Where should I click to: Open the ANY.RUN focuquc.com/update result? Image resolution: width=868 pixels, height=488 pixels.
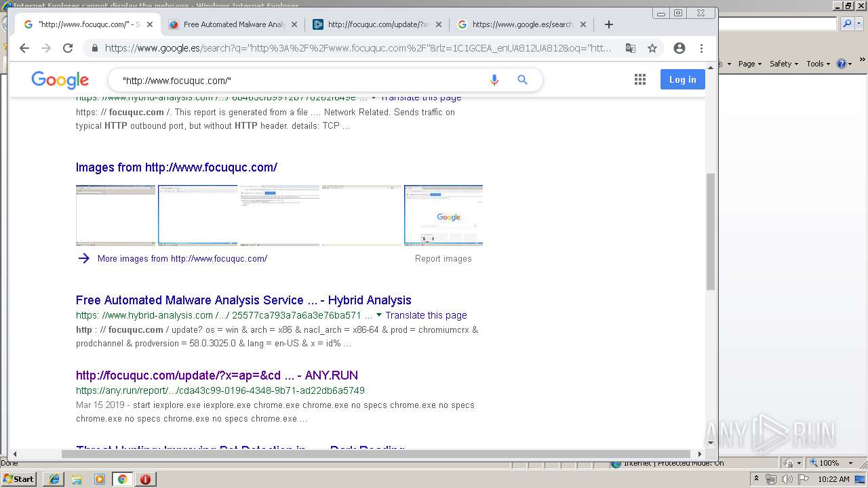pos(217,375)
